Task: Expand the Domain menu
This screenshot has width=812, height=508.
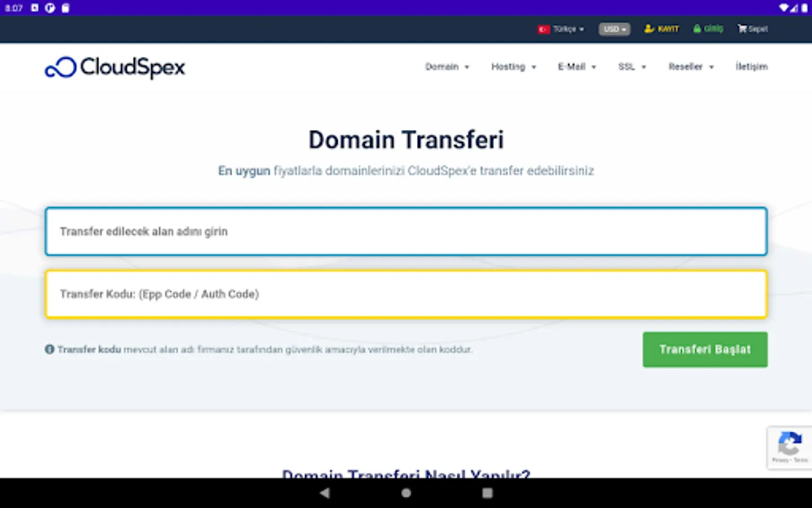Action: (x=447, y=67)
